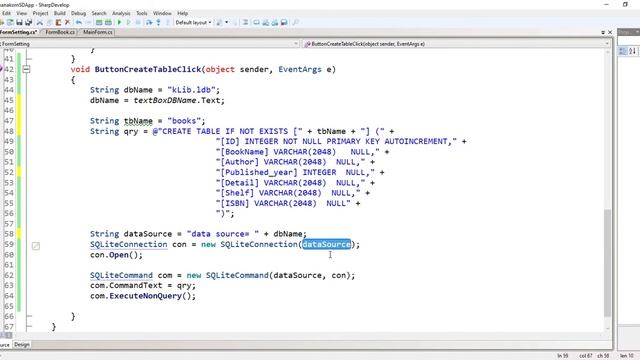Image resolution: width=640 pixels, height=360 pixels.
Task: Click the Alphabetical sort icon in Properties
Action: [632, 51]
